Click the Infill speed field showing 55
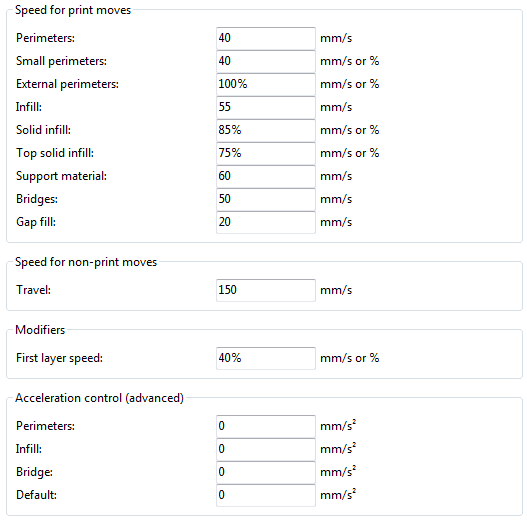The height and width of the screenshot is (521, 527). (266, 107)
